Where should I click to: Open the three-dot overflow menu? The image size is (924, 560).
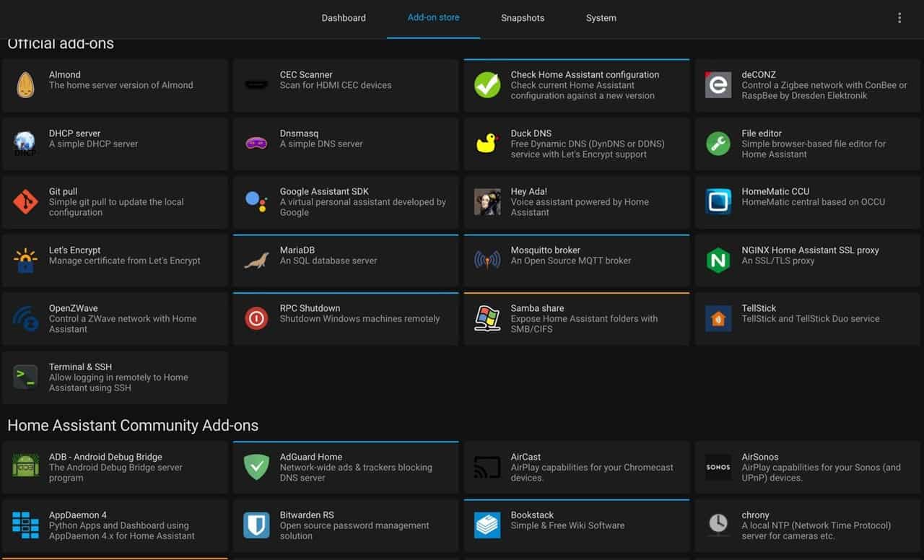[x=899, y=18]
